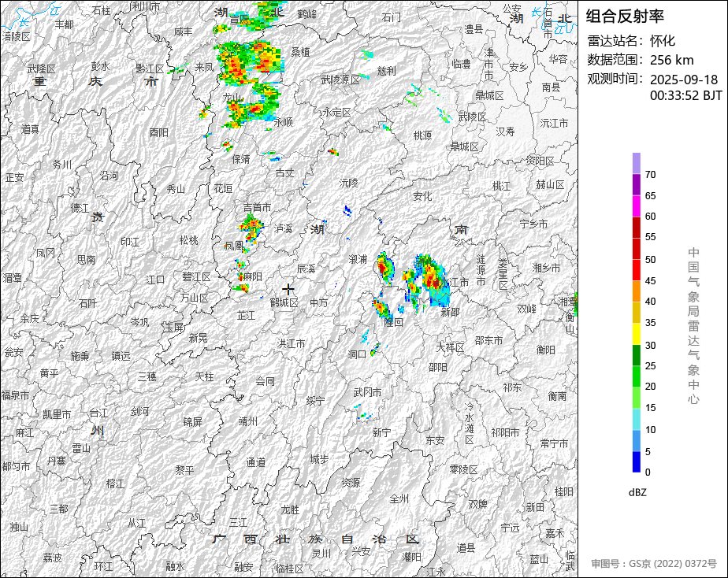This screenshot has width=728, height=578.
Task: Click the data range value 256 km
Action: click(671, 60)
